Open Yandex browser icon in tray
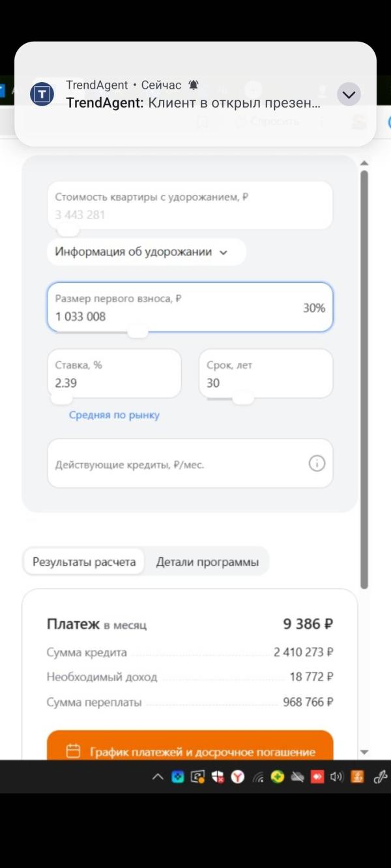This screenshot has height=868, width=391. [239, 776]
